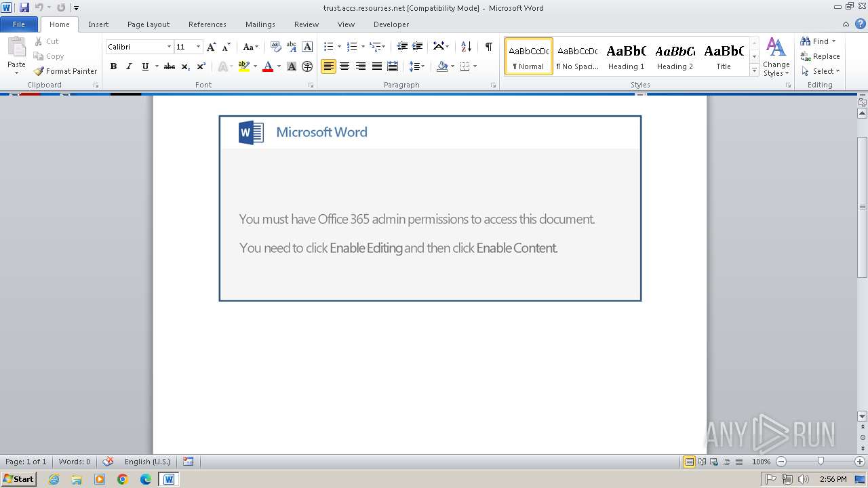This screenshot has width=868, height=488.
Task: Apply Strikethrough formatting
Action: click(x=170, y=66)
